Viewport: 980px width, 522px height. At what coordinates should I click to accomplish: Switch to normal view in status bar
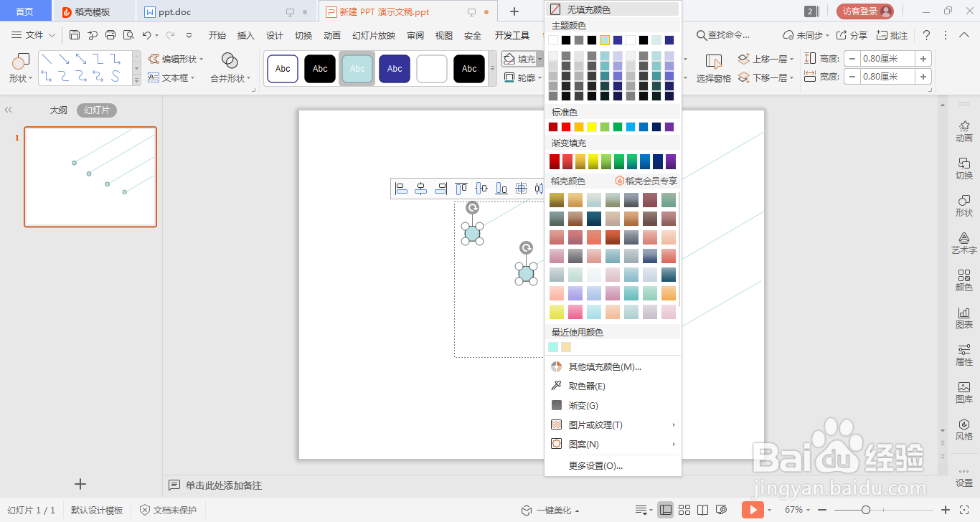coord(666,510)
